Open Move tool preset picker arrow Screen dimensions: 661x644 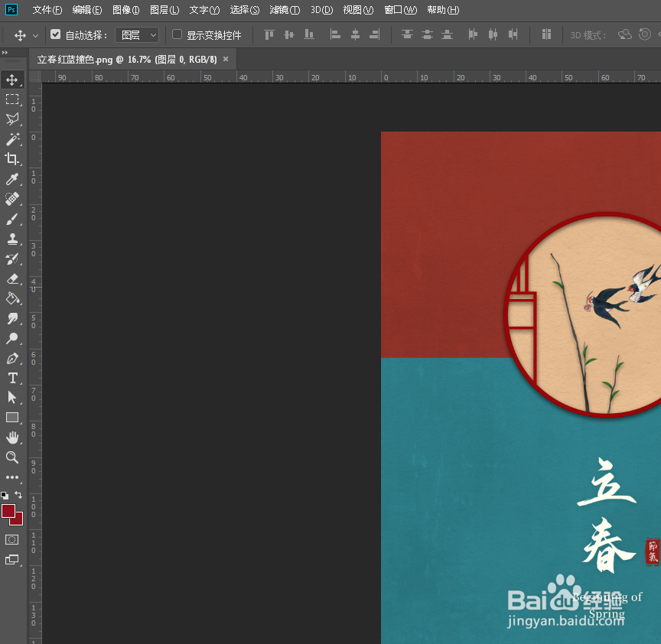coord(36,36)
